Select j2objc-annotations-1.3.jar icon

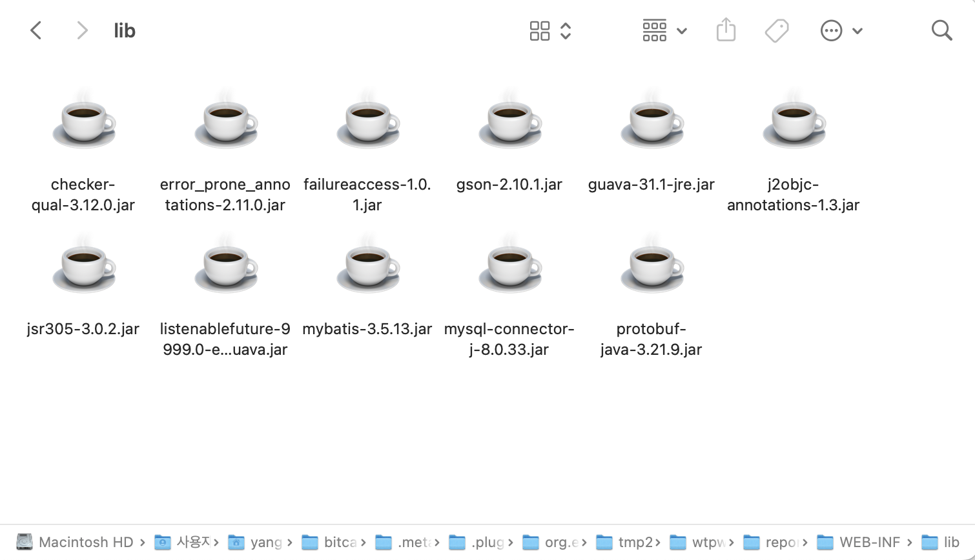(794, 121)
